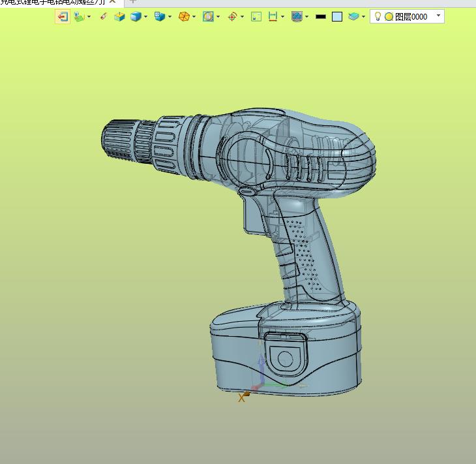
Task: Click the green square frame icon
Action: coord(256,16)
